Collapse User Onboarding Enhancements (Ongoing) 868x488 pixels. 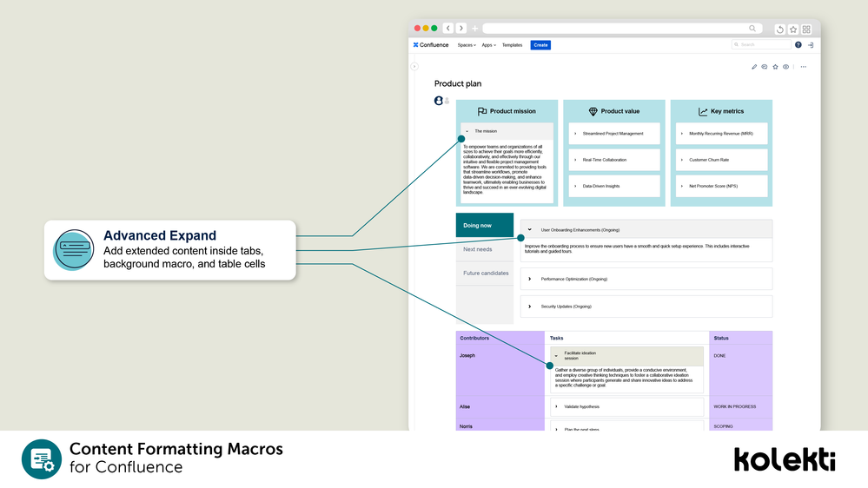pos(646,229)
